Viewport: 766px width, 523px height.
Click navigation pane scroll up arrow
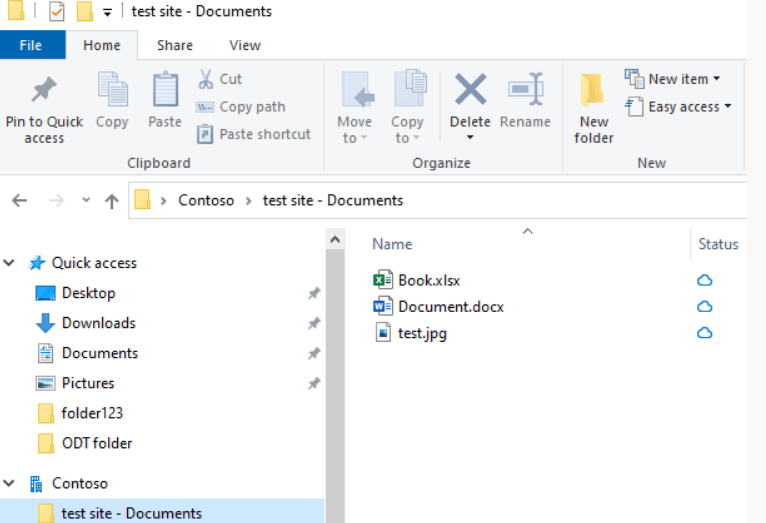pos(335,240)
